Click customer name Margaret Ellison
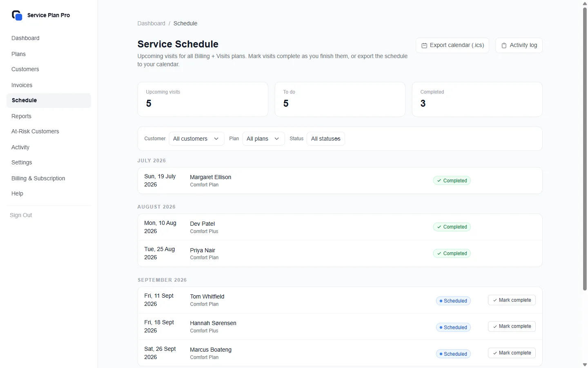This screenshot has height=368, width=588. (211, 177)
